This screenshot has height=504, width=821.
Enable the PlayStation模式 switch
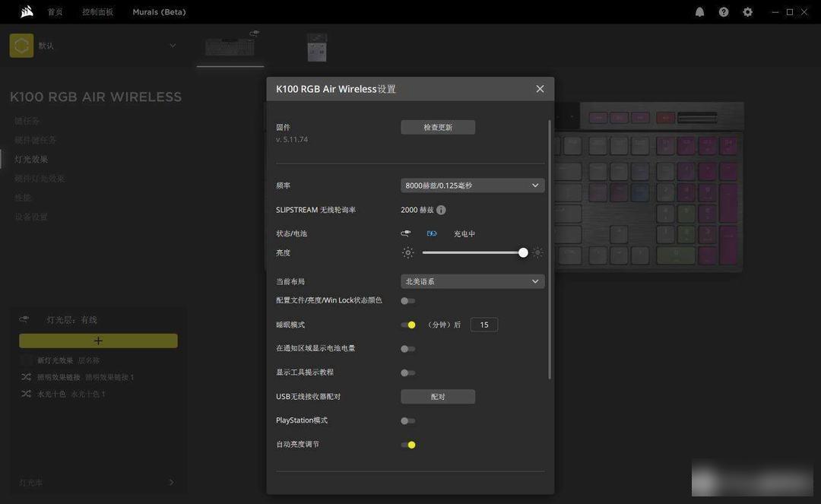tap(408, 421)
